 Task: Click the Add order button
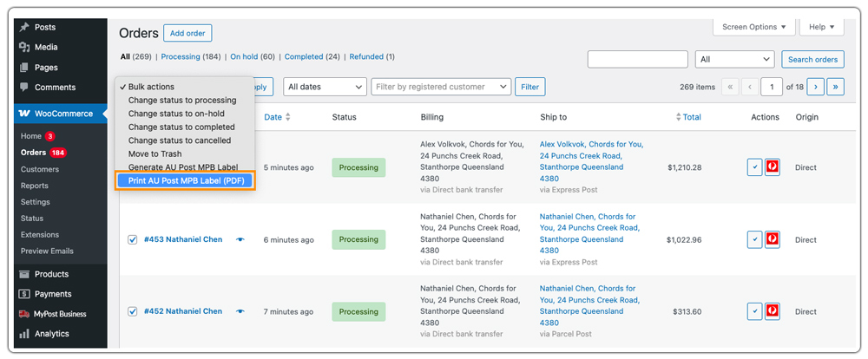point(187,33)
